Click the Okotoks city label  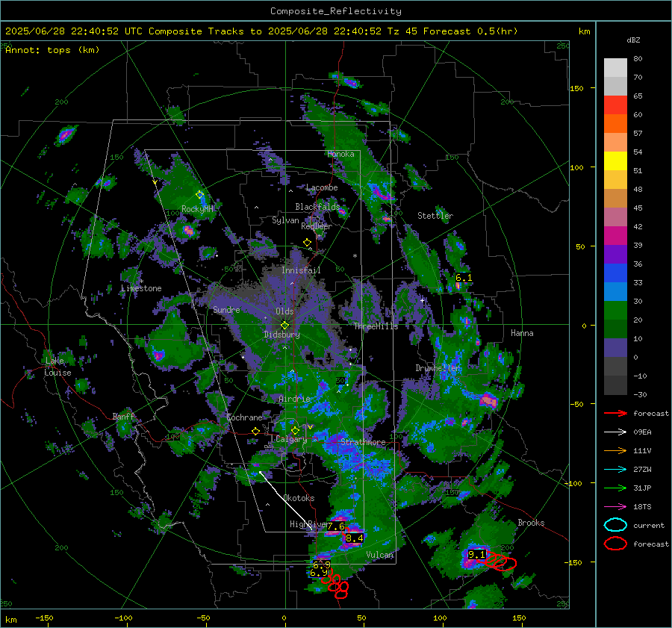(x=299, y=498)
